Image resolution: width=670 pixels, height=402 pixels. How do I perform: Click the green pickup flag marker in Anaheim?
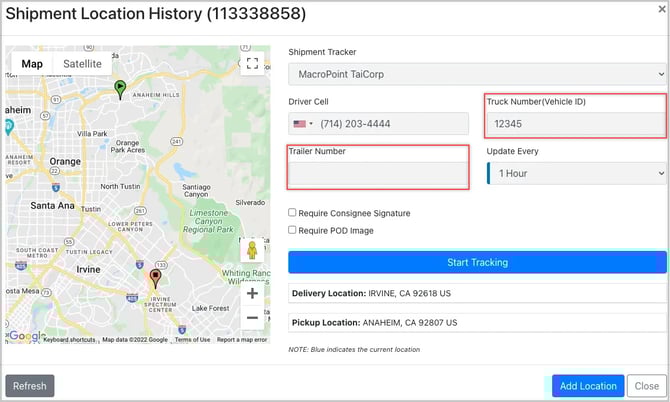120,90
